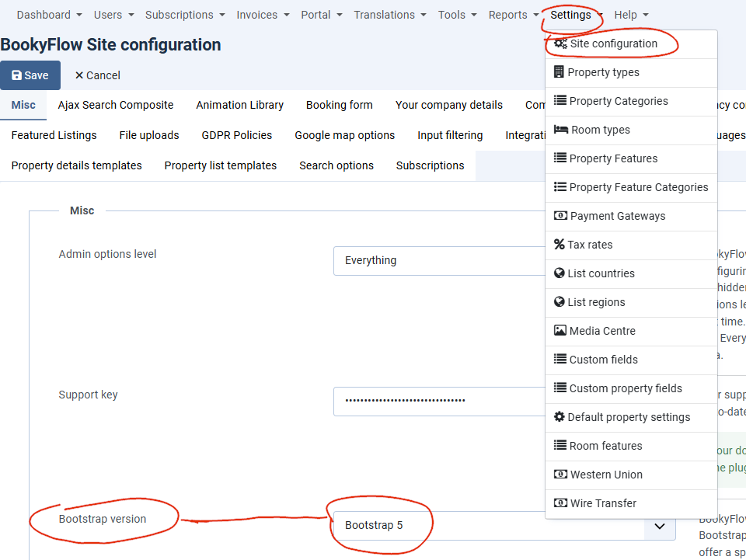Open the Dashboard dropdown menu

50,15
